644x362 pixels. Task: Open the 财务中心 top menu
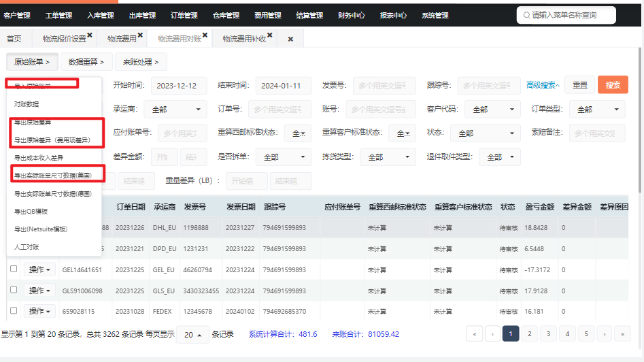pyautogui.click(x=351, y=15)
